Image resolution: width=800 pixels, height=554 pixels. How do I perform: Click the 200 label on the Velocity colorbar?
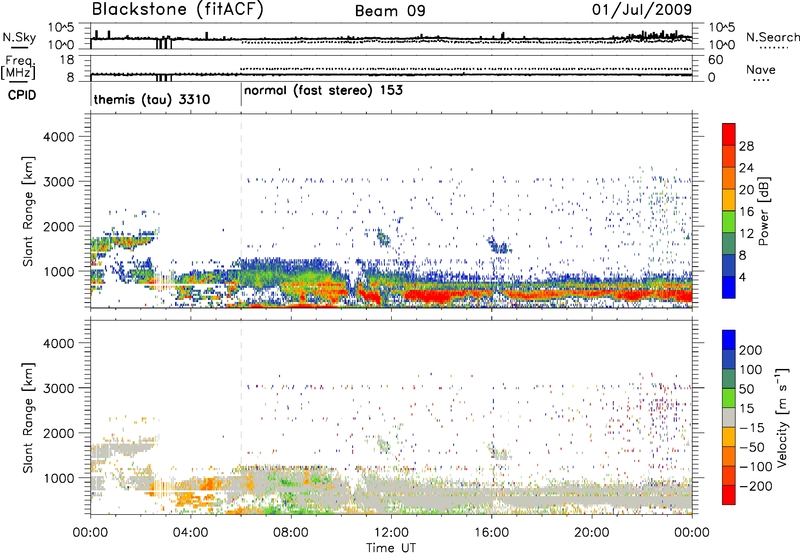click(x=751, y=350)
